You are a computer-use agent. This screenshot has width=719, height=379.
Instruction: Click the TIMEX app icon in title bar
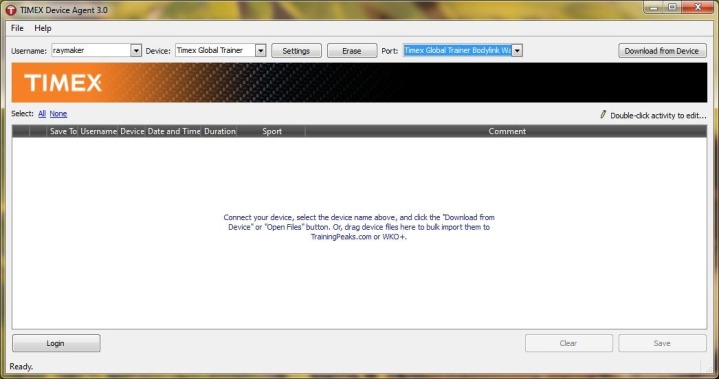(11, 10)
